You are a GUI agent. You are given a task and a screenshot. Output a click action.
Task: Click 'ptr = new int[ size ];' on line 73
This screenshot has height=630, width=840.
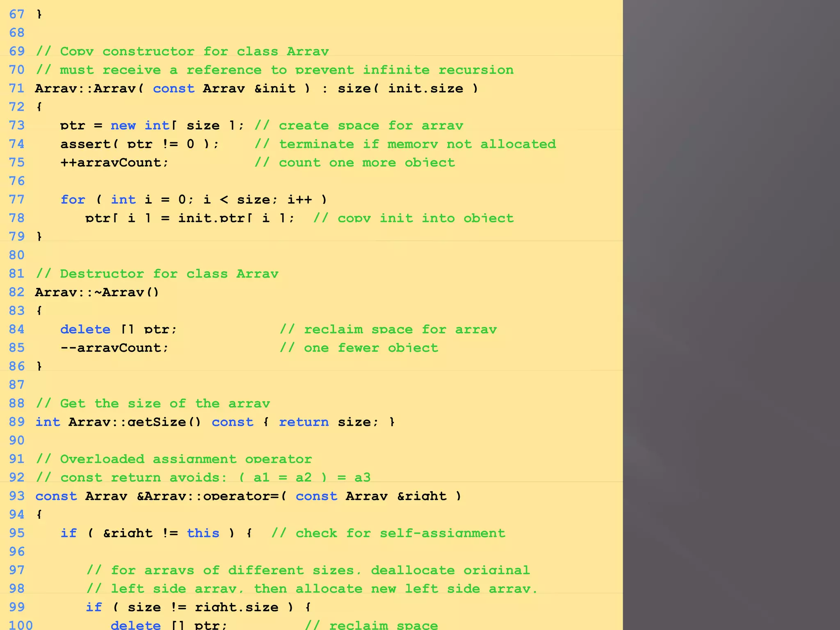[152, 125]
